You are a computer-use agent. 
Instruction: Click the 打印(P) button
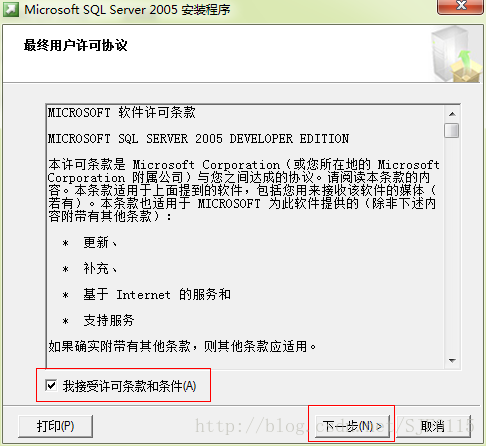tap(55, 426)
